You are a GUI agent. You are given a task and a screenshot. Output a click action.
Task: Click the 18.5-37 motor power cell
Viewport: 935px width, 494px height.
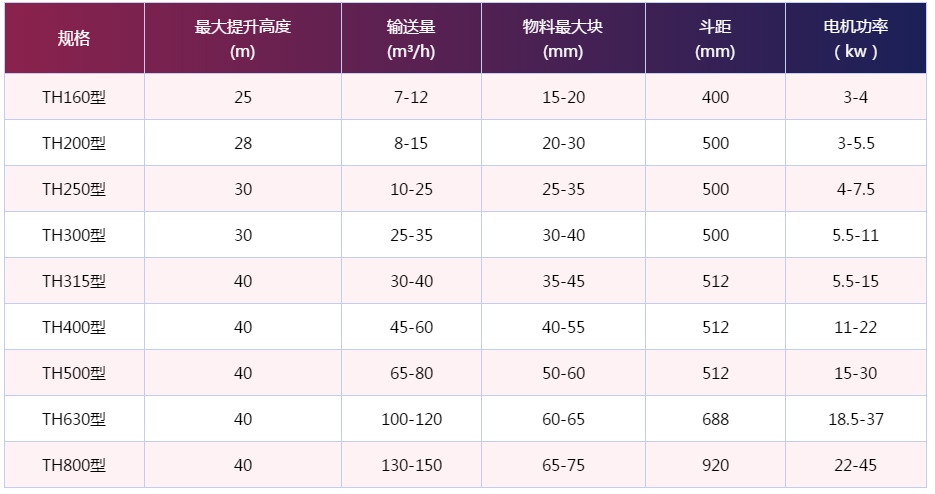point(856,419)
